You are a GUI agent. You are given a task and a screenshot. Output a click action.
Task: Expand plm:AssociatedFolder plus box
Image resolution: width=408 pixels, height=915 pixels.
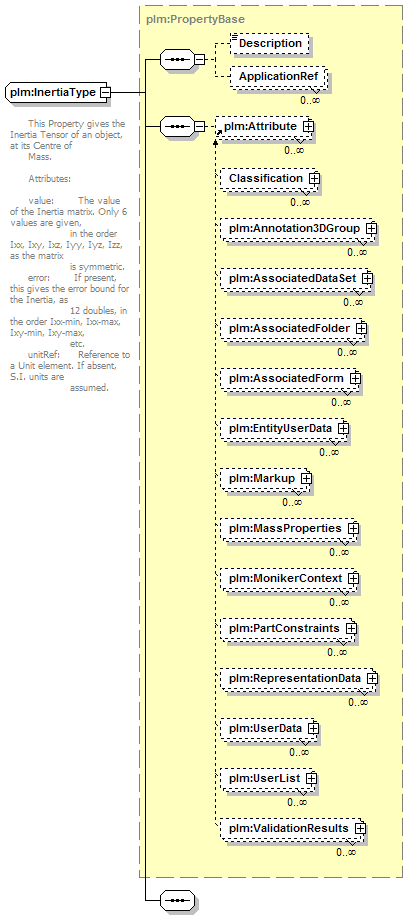point(361,329)
